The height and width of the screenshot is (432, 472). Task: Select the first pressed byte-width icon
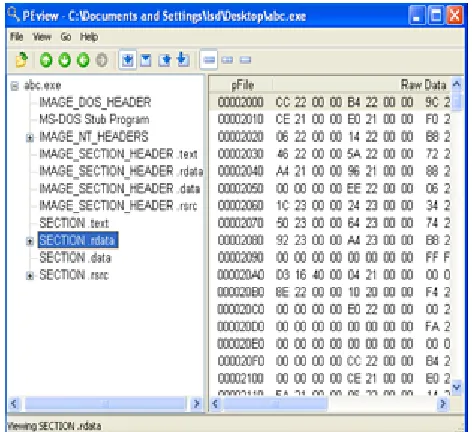pos(209,60)
